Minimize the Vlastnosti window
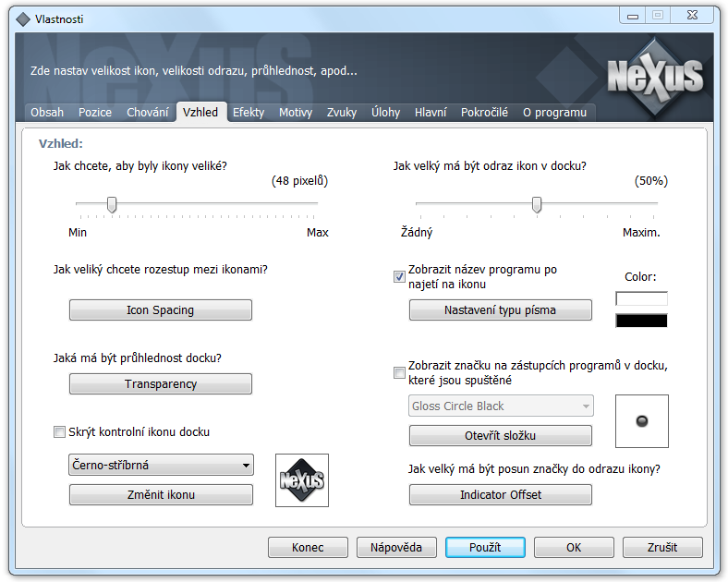728x582 pixels. [x=633, y=16]
